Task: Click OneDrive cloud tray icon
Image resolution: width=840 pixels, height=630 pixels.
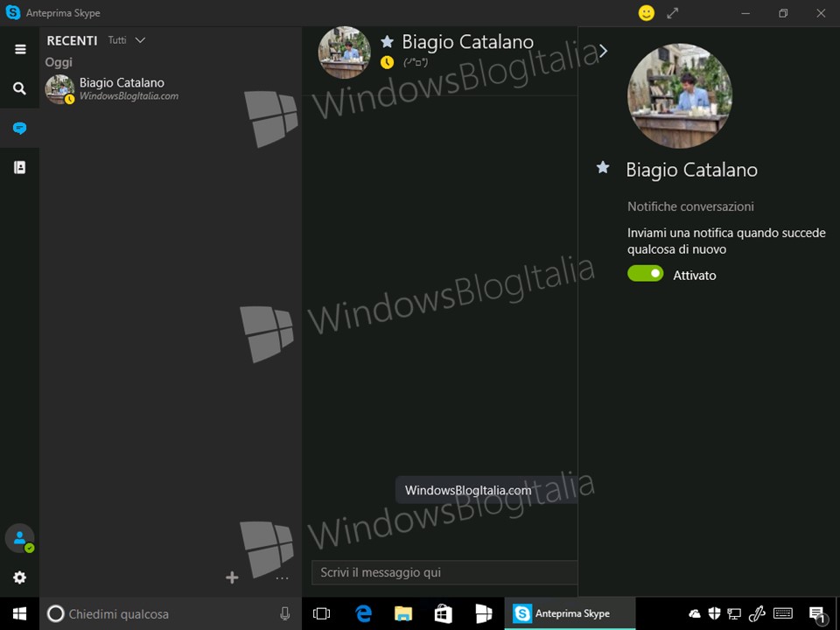Action: [x=694, y=614]
